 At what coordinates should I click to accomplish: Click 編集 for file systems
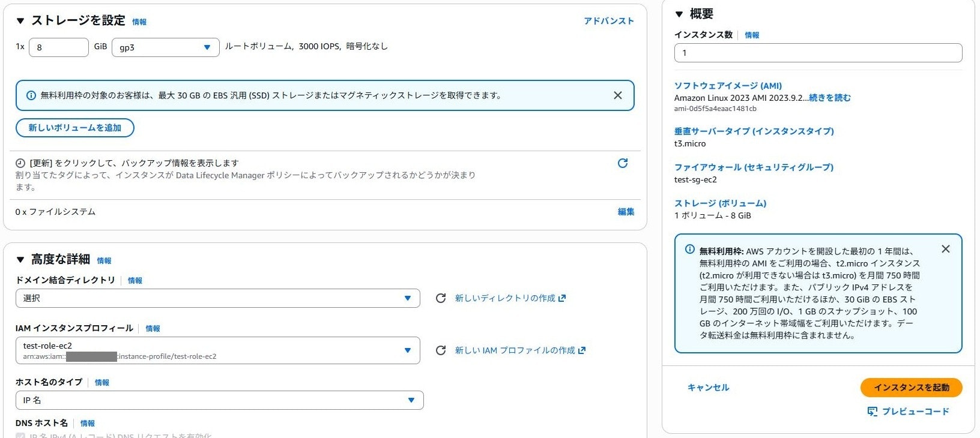pos(626,212)
